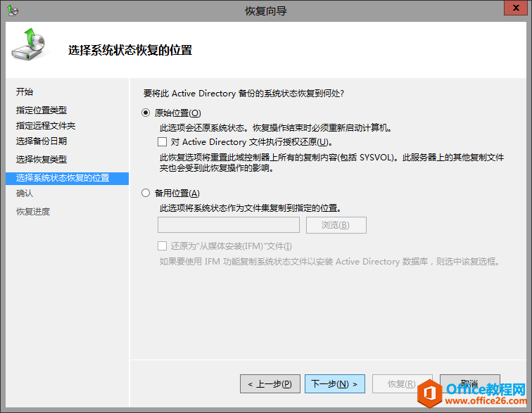Screen dimensions: 532x413
Task: Close the 恢复向导 window
Action: click(515, 8)
